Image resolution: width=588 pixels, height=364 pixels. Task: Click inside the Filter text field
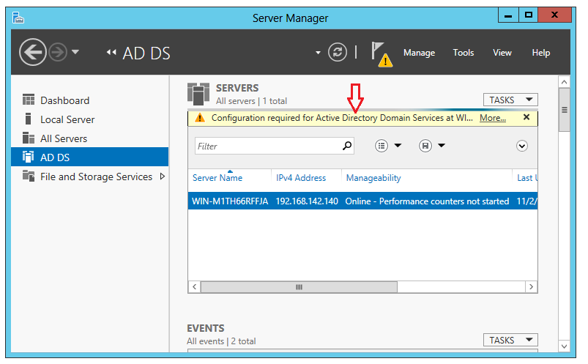[x=267, y=146]
